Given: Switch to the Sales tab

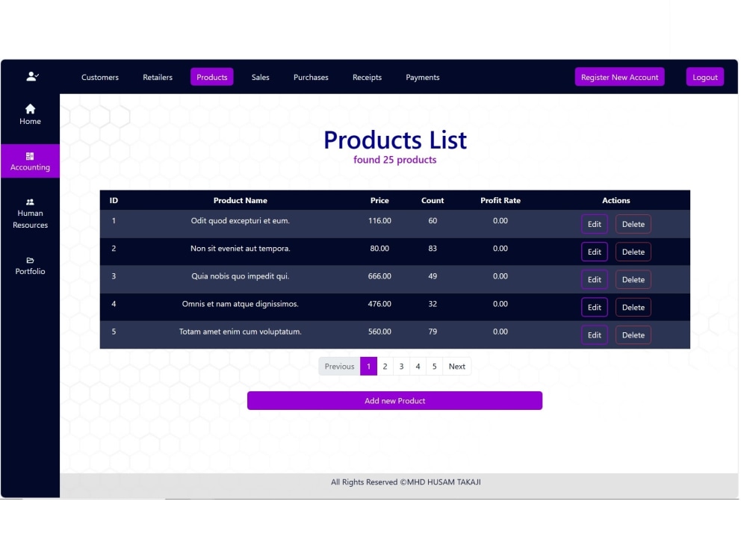Looking at the screenshot, I should tap(260, 77).
